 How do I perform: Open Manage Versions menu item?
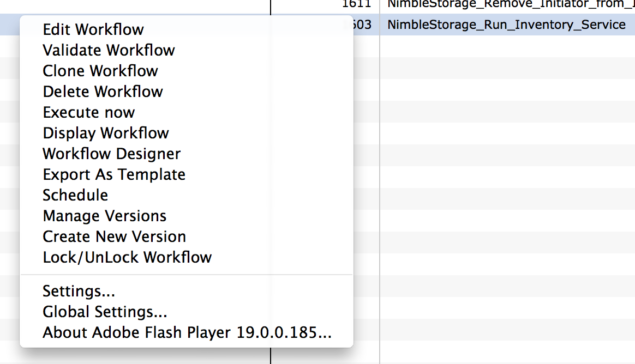coord(105,216)
